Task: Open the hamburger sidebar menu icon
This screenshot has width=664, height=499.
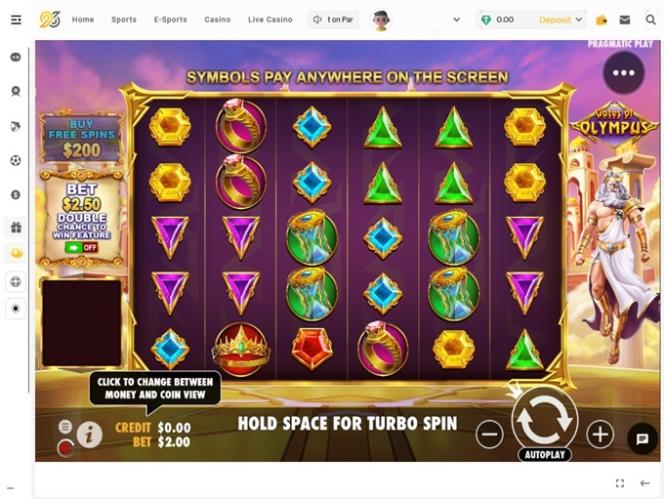Action: pos(16,19)
